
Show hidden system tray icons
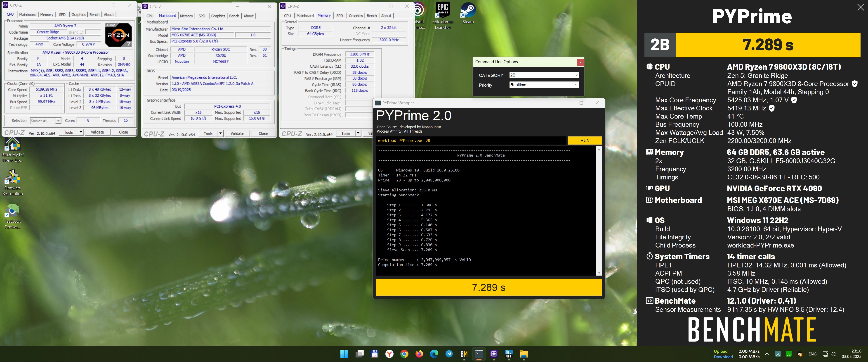click(767, 354)
